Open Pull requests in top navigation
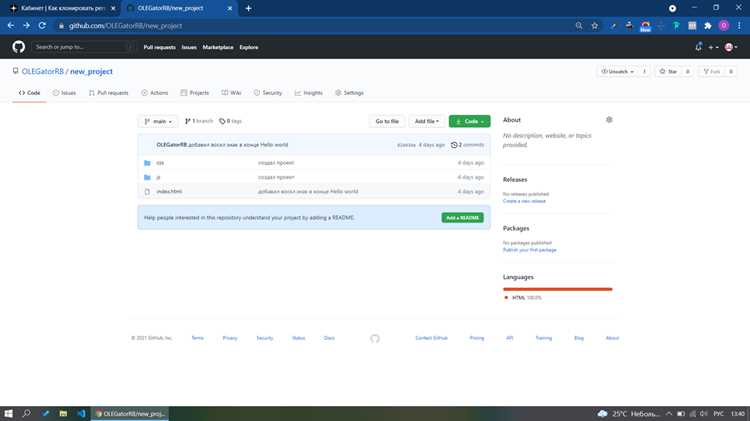This screenshot has width=750, height=421. click(x=160, y=47)
